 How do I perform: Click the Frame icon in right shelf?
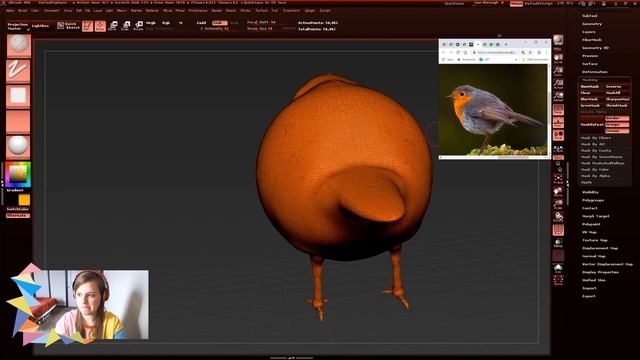coord(558,179)
